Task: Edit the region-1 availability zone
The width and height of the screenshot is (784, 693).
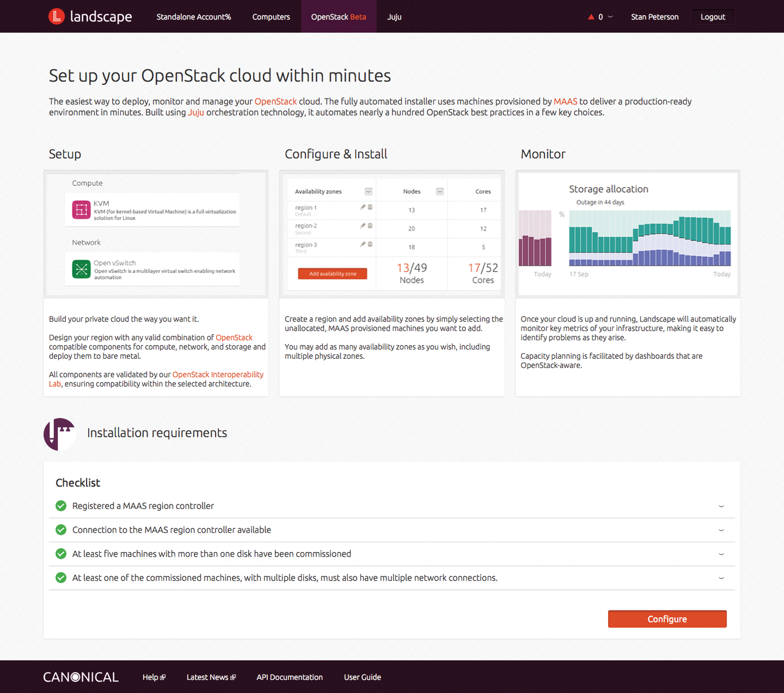Action: tap(363, 207)
